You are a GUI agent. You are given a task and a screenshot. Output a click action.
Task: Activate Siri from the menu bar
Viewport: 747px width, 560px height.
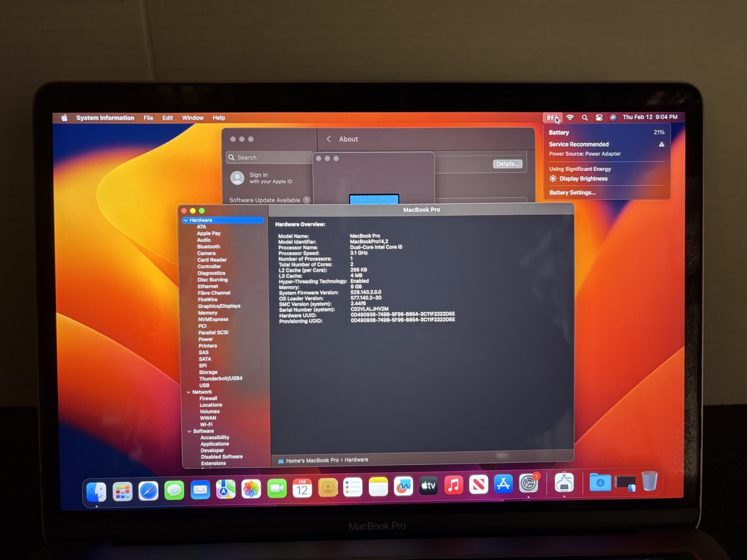click(x=613, y=118)
